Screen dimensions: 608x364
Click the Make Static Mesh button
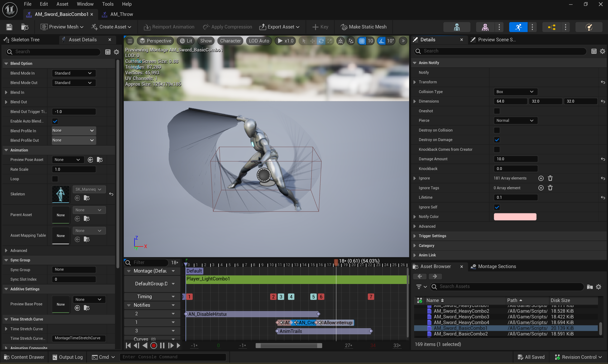[363, 27]
